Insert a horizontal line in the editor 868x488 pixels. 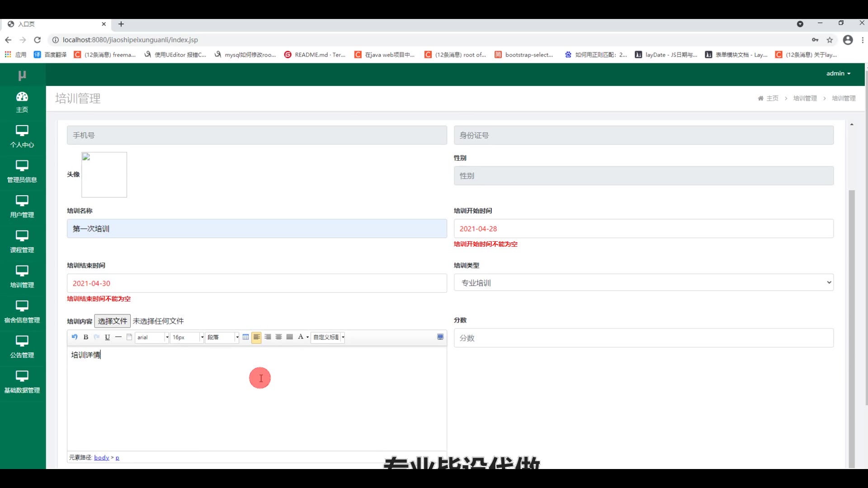(118, 337)
